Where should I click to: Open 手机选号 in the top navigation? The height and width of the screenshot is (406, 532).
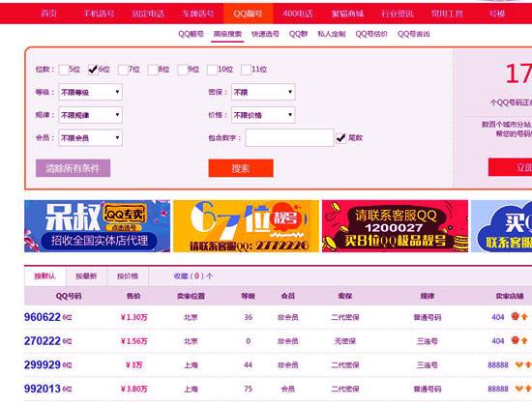click(99, 14)
